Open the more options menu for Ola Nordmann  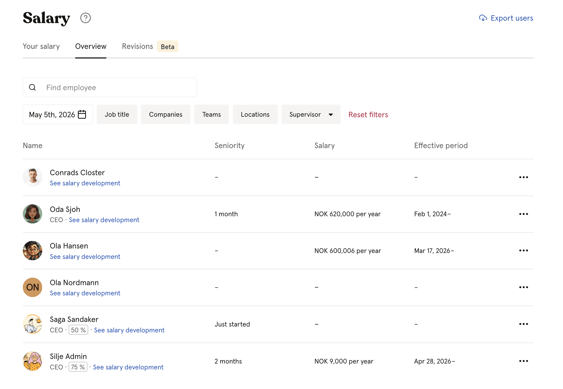click(x=523, y=287)
